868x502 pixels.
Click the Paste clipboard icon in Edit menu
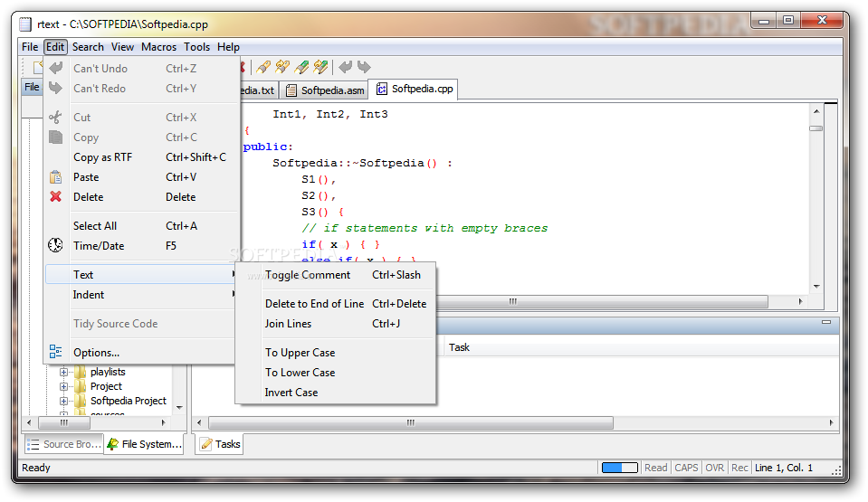click(55, 177)
